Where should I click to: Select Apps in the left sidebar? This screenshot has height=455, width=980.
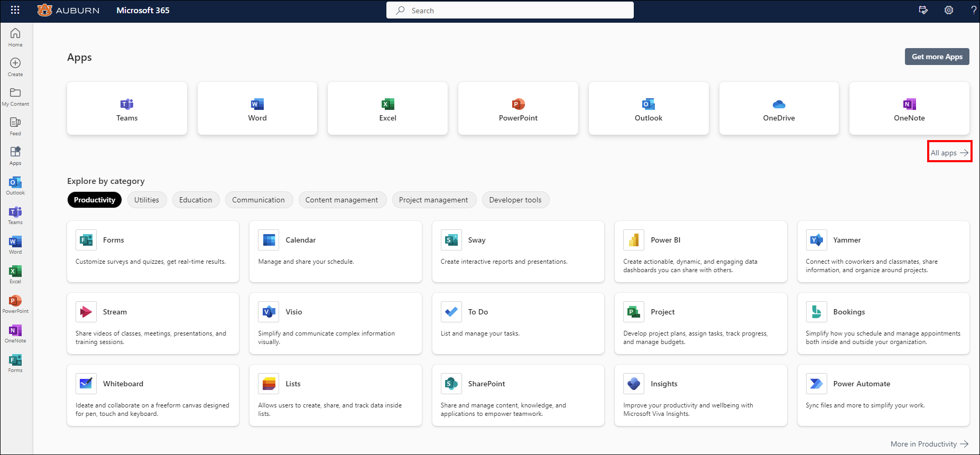[15, 155]
